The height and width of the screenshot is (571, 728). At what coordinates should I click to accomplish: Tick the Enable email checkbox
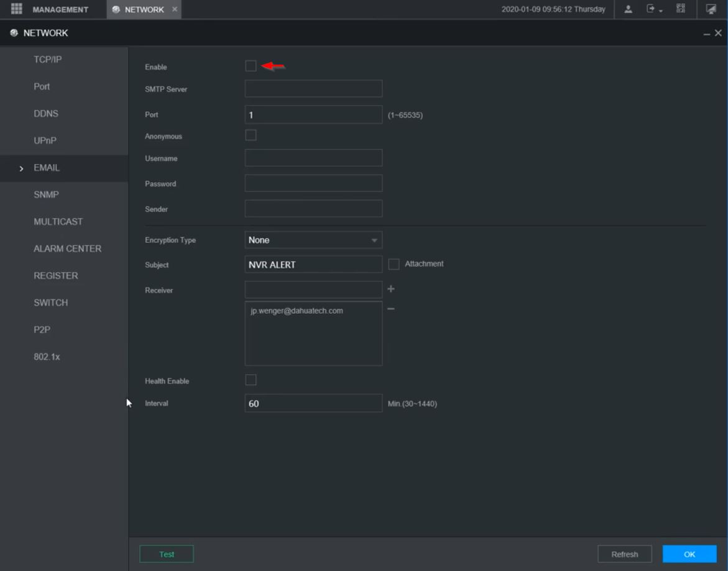(251, 66)
